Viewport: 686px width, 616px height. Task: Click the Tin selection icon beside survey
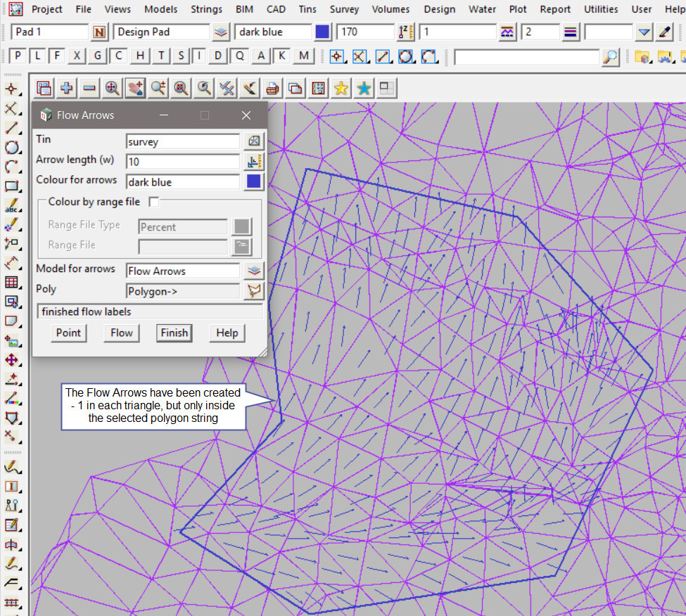(x=254, y=141)
